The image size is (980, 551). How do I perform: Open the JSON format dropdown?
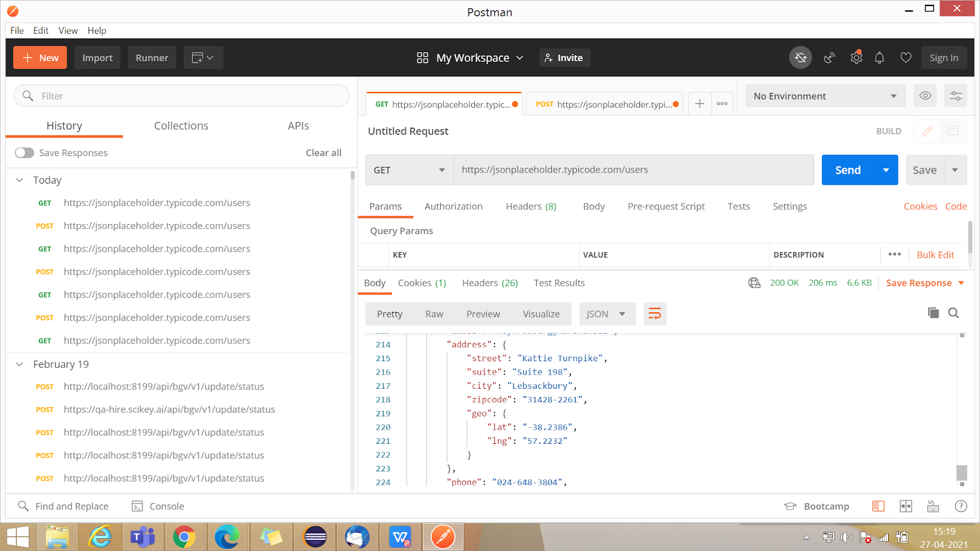(x=607, y=314)
